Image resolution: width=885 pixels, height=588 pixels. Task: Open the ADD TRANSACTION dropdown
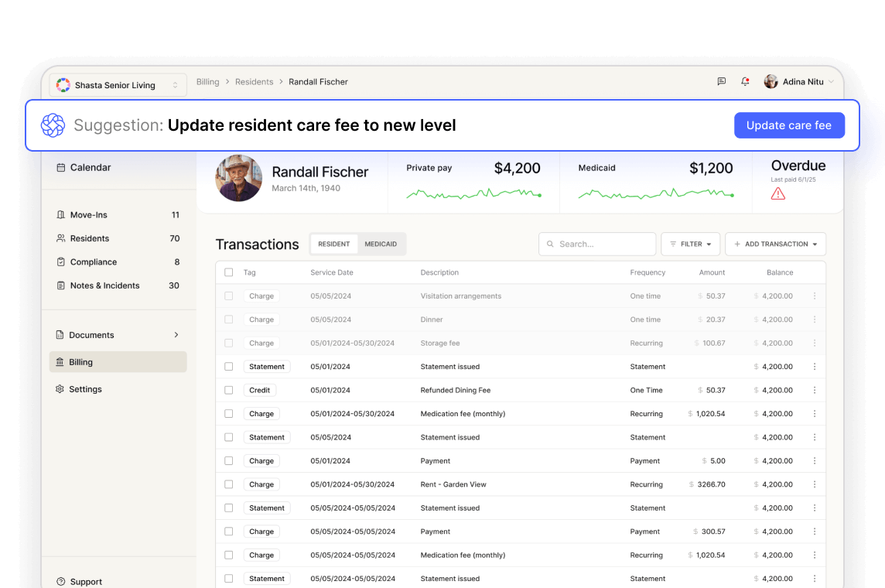(775, 244)
